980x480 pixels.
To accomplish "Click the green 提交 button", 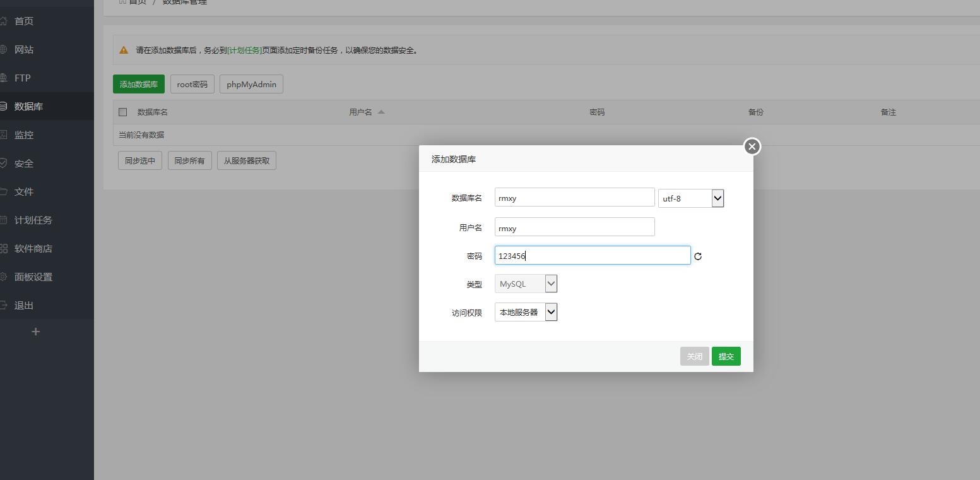I will coord(726,356).
